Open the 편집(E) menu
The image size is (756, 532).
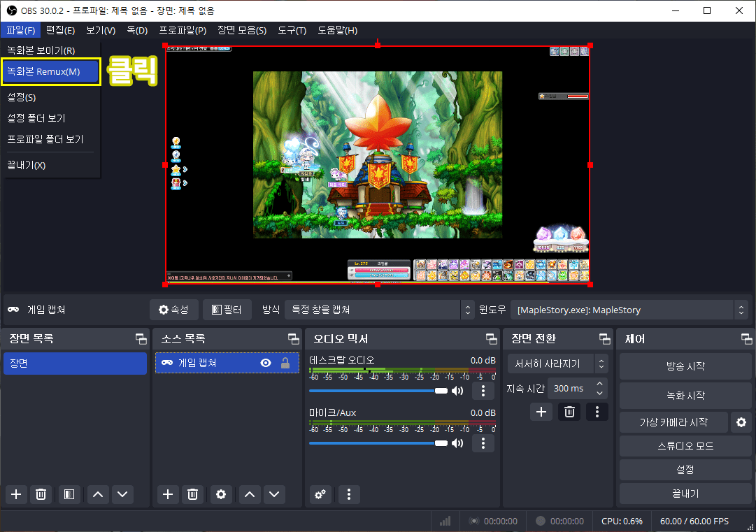(60, 30)
